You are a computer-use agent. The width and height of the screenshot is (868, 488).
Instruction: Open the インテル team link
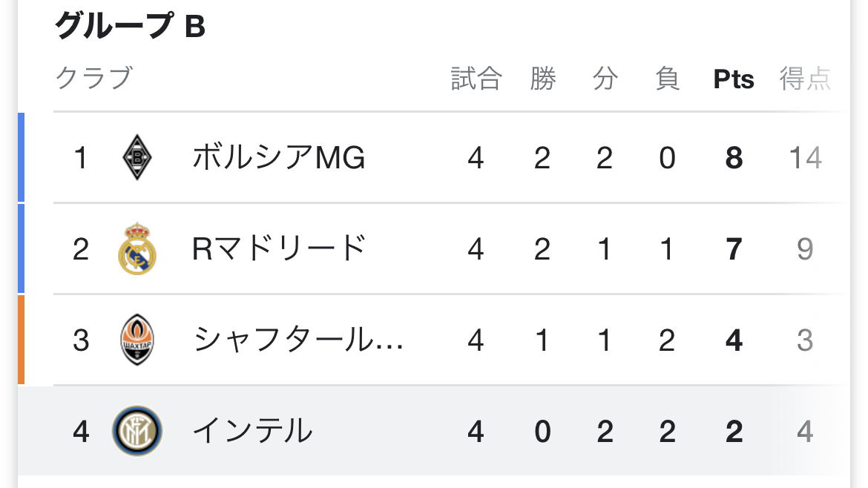click(x=252, y=431)
